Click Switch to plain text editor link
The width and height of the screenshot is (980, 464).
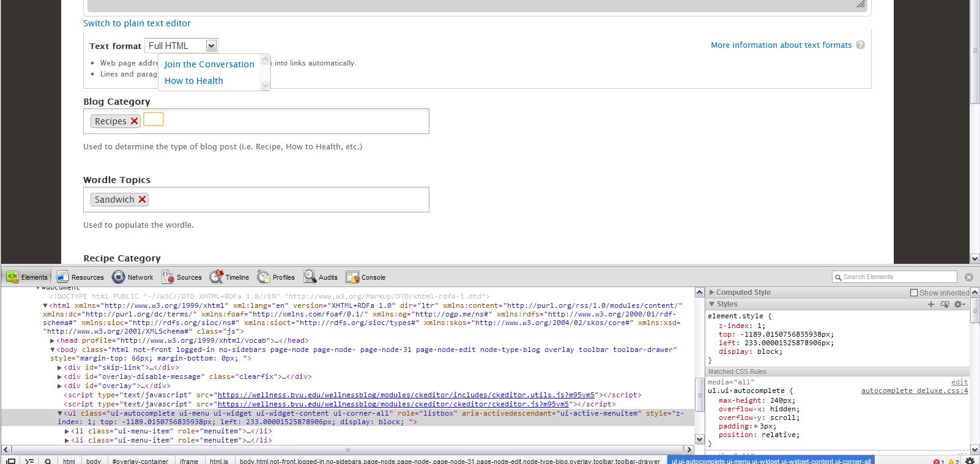[x=137, y=23]
